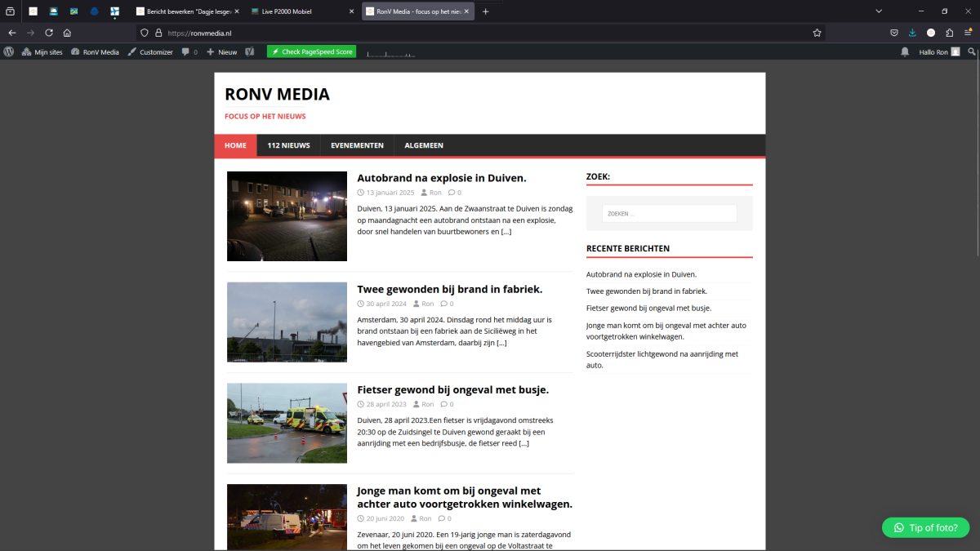Viewport: 980px width, 551px height.
Task: Open 'Mijn sites' in the admin bar
Action: 42,51
